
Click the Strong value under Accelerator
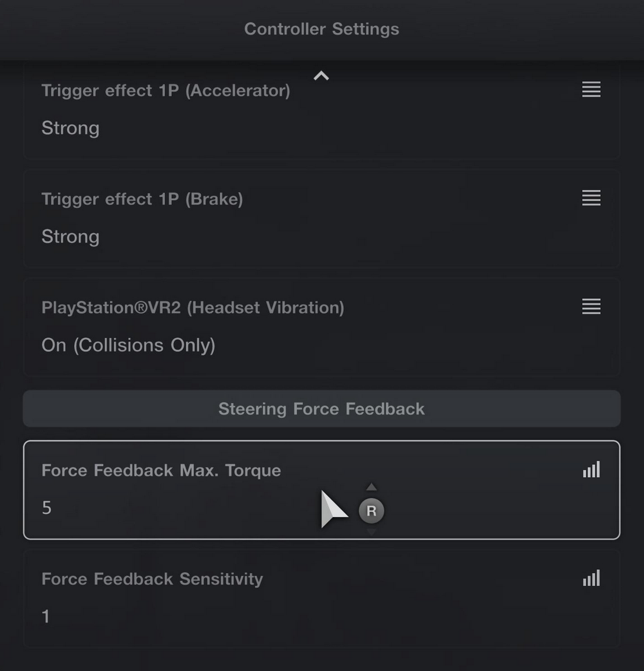70,128
